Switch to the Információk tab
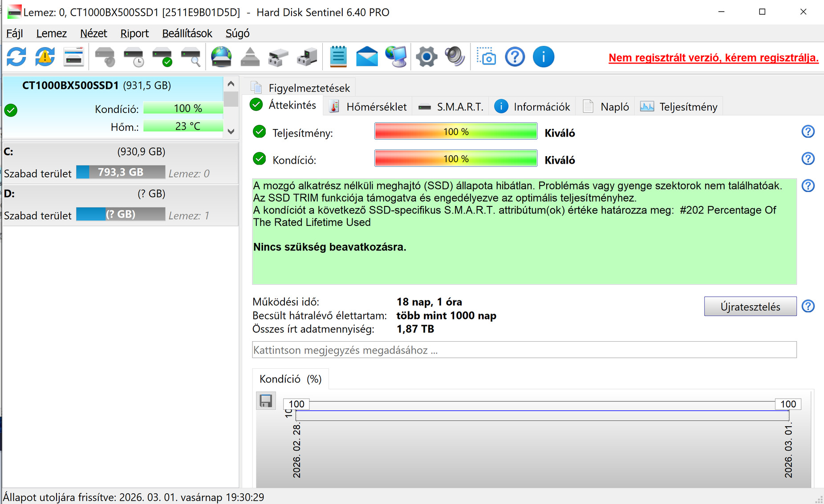Image resolution: width=824 pixels, height=504 pixels. click(532, 107)
